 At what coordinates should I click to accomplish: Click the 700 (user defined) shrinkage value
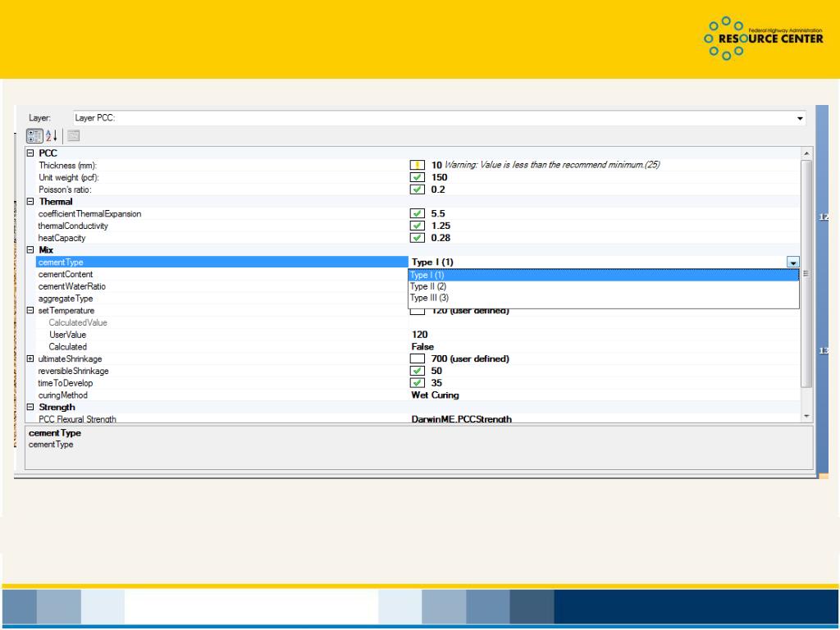click(470, 359)
